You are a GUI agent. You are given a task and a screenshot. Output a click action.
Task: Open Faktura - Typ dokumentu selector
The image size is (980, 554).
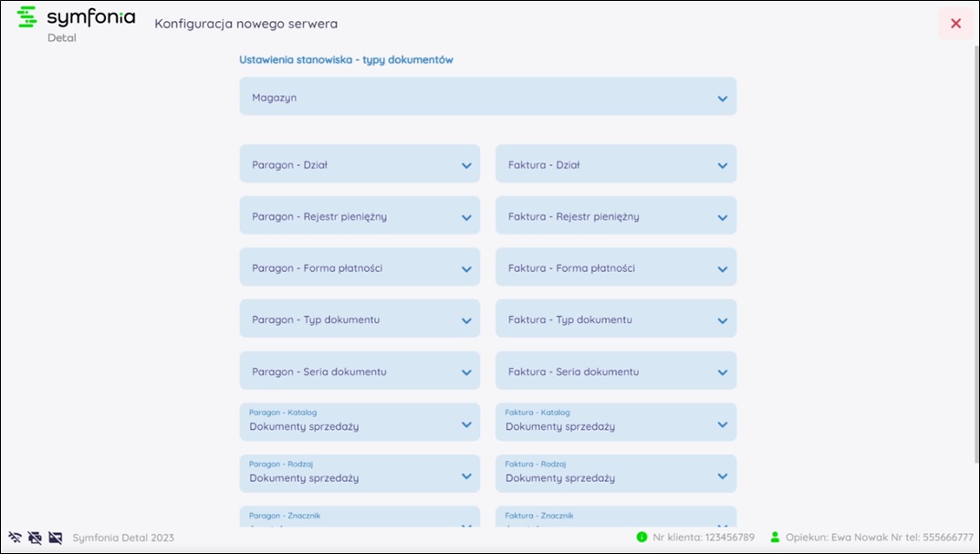615,320
